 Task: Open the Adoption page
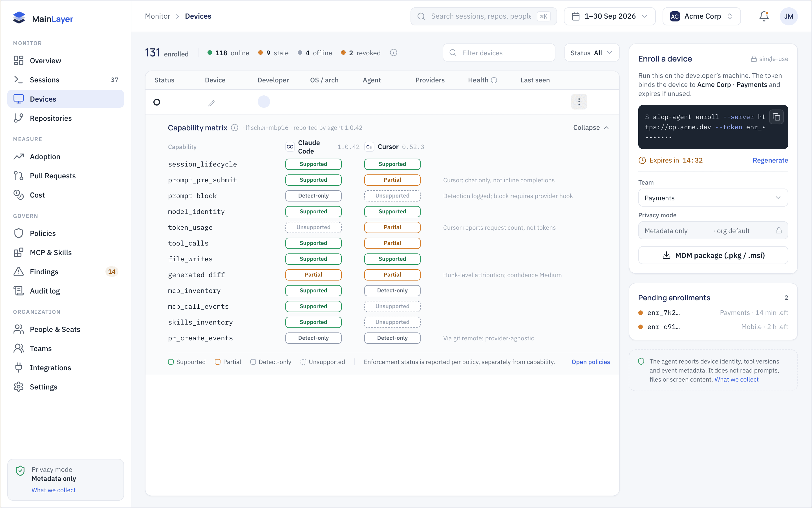(66, 157)
